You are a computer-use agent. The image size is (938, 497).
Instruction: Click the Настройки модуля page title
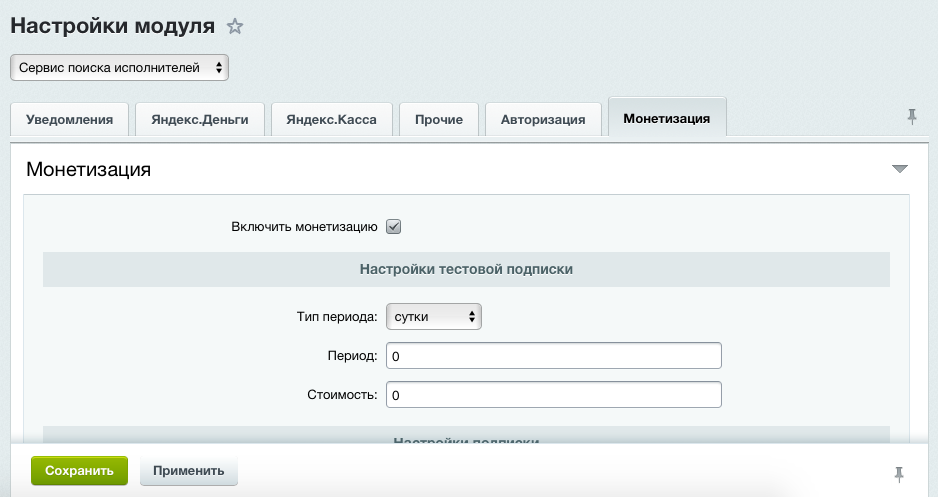coord(112,26)
